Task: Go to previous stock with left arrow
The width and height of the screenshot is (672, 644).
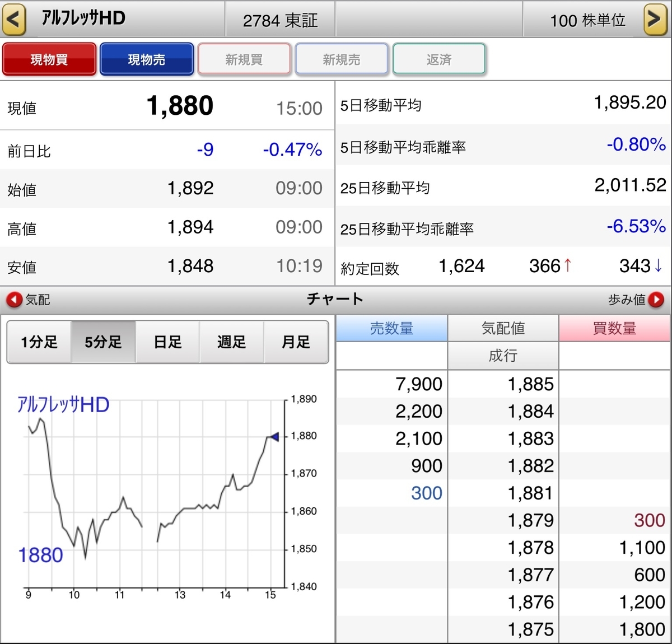Action: pos(14,19)
